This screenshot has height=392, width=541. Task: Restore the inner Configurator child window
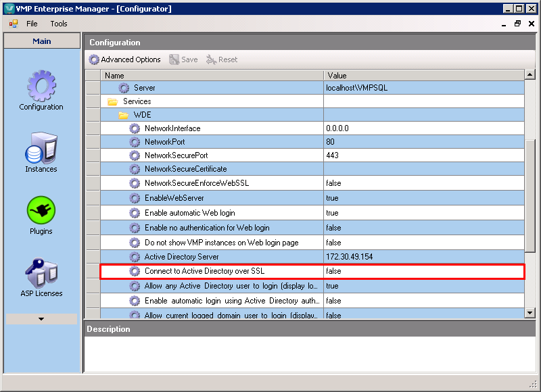[x=517, y=24]
